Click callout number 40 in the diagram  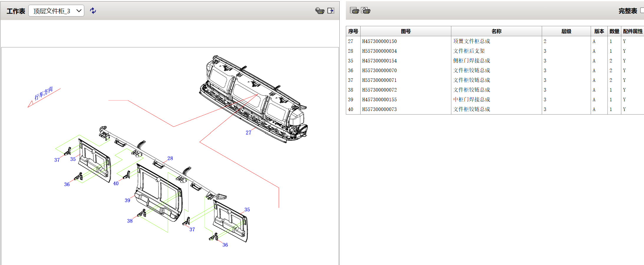coord(116,184)
